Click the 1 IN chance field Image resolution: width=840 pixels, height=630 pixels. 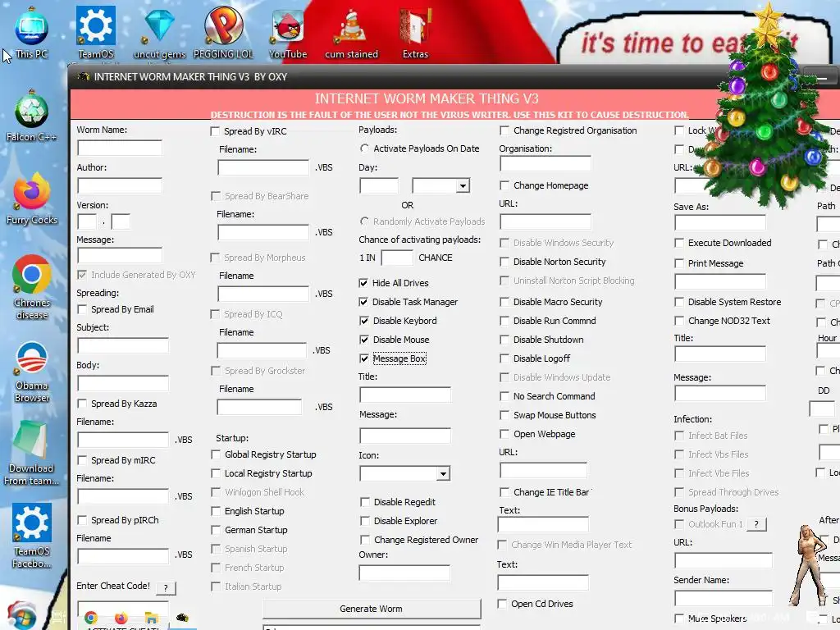(x=397, y=258)
